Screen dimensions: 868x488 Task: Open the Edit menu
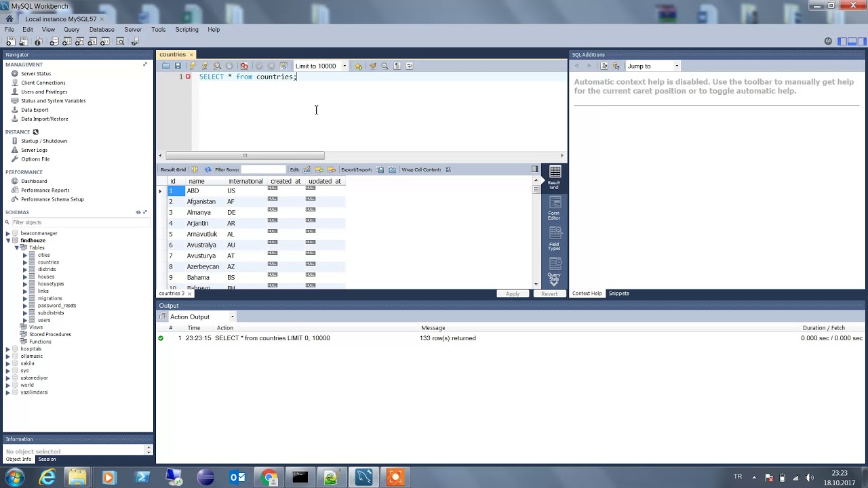pos(28,30)
